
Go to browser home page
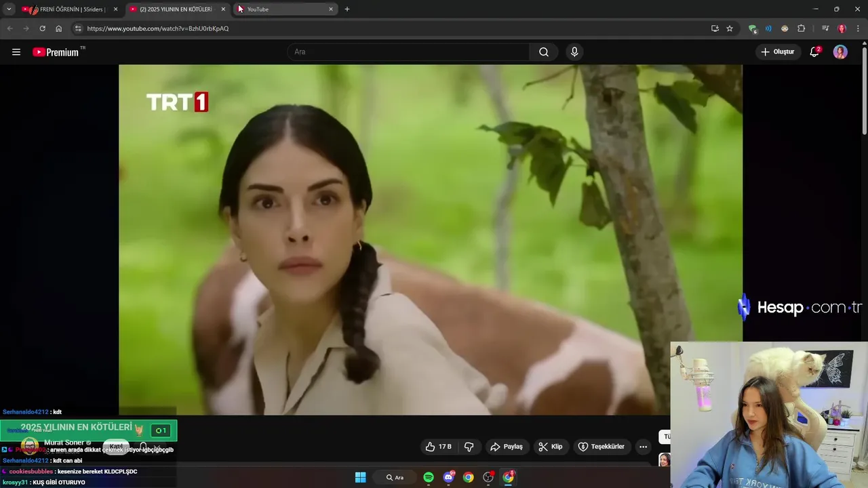pyautogui.click(x=58, y=28)
